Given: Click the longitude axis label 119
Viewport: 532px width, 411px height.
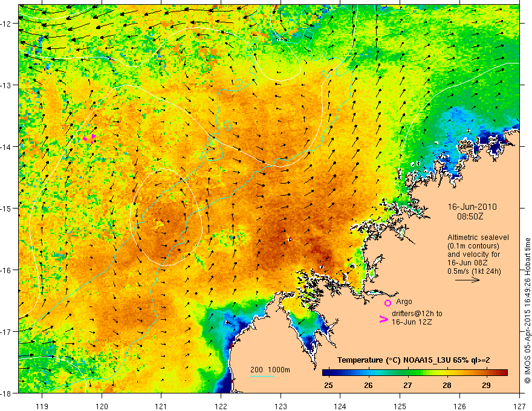Looking at the screenshot, I should [x=42, y=406].
